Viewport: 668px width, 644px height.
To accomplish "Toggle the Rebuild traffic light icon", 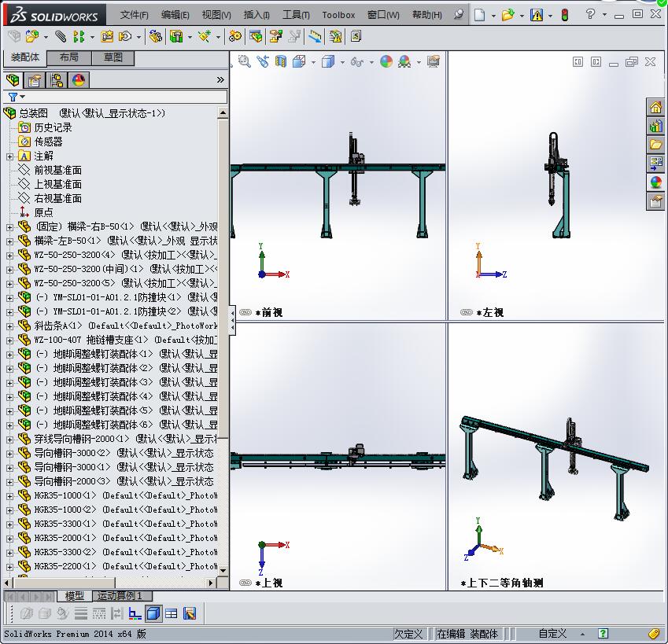I will [565, 15].
